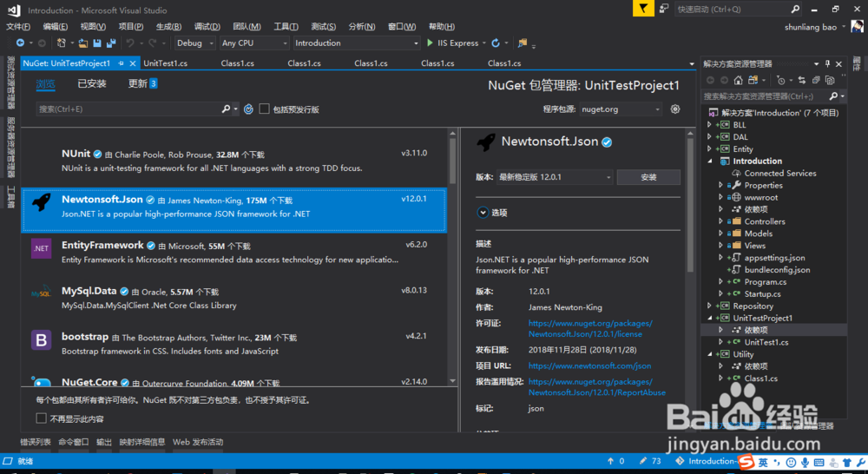Viewport: 868px width, 474px height.
Task: Expand the BLL project node
Action: [709, 125]
